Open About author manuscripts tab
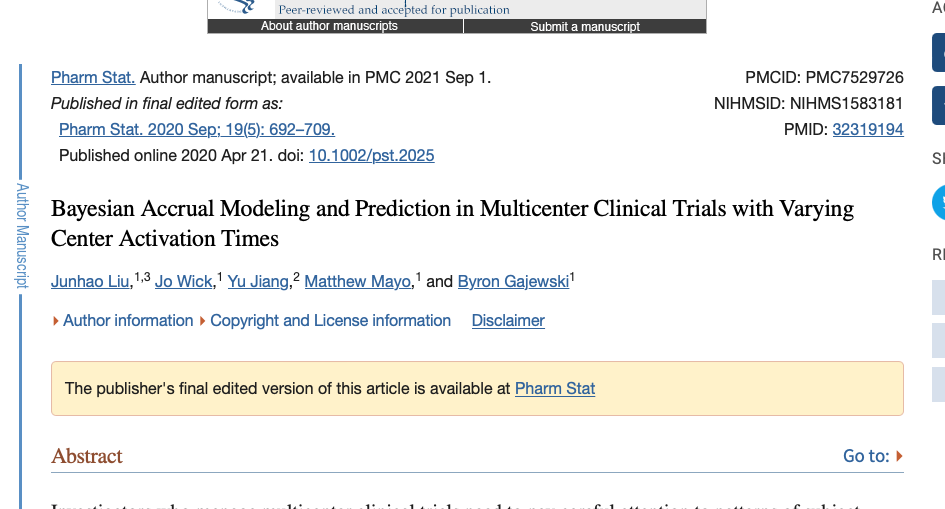 (329, 26)
